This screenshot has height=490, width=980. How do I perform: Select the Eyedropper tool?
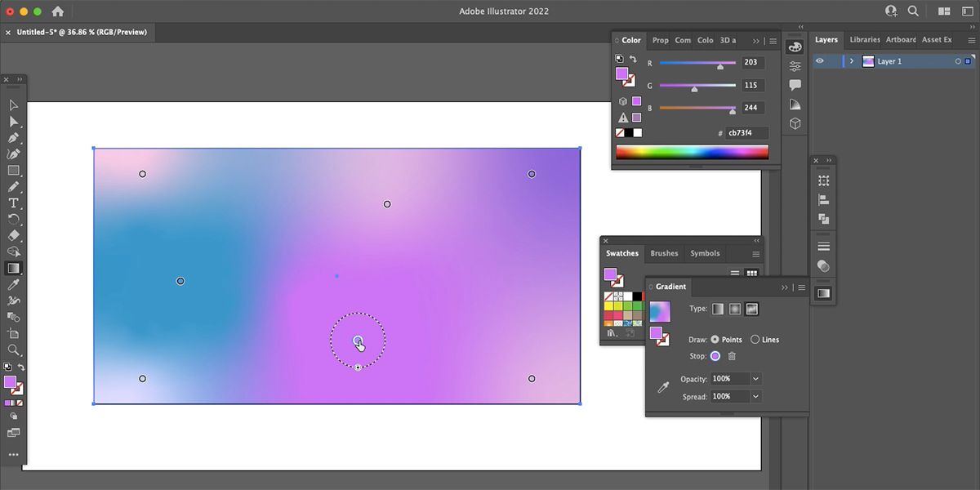[13, 283]
